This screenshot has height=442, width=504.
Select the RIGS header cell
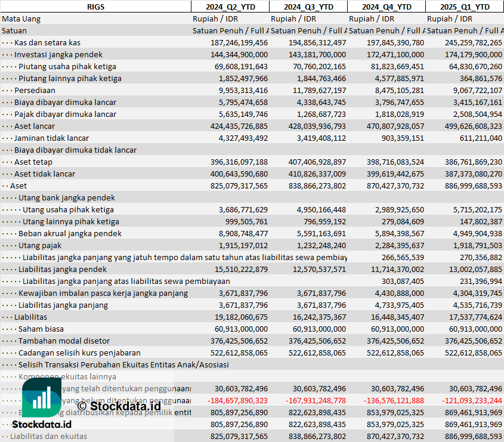pos(95,7)
